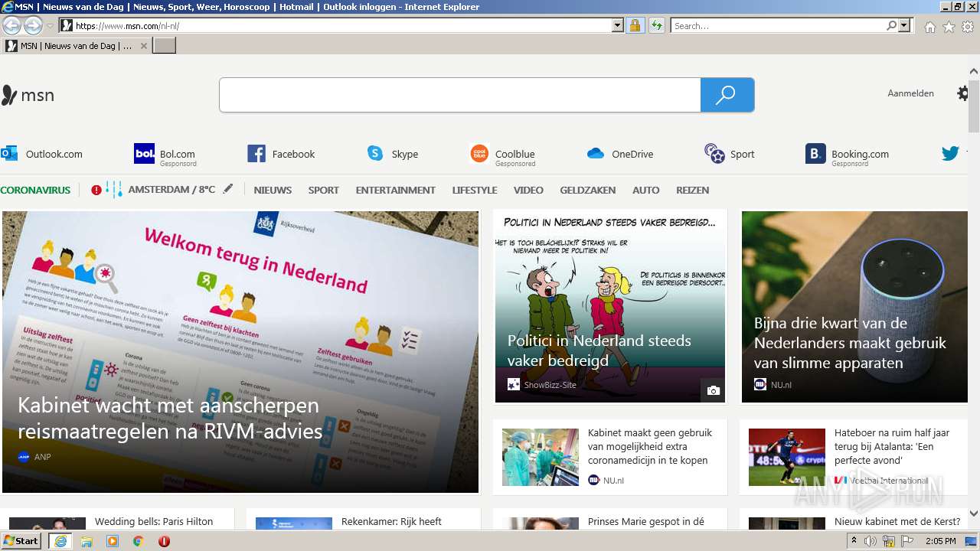The image size is (980, 551).
Task: Open the Sport shortcut icon
Action: click(714, 154)
